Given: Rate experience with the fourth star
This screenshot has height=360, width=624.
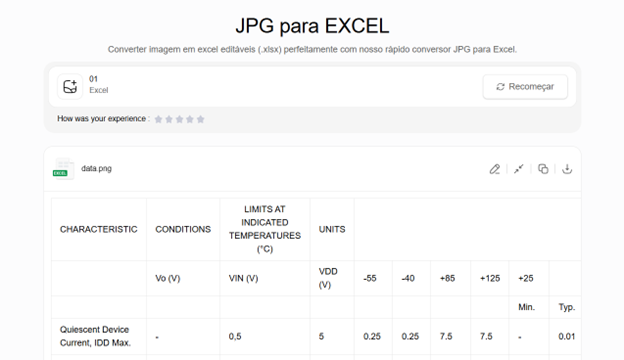Looking at the screenshot, I should pyautogui.click(x=190, y=119).
